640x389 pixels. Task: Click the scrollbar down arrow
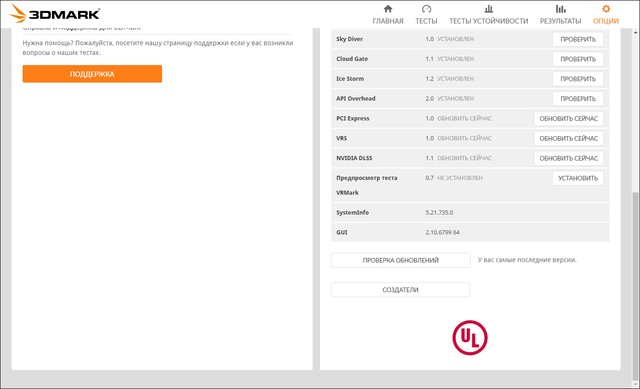tap(636, 384)
